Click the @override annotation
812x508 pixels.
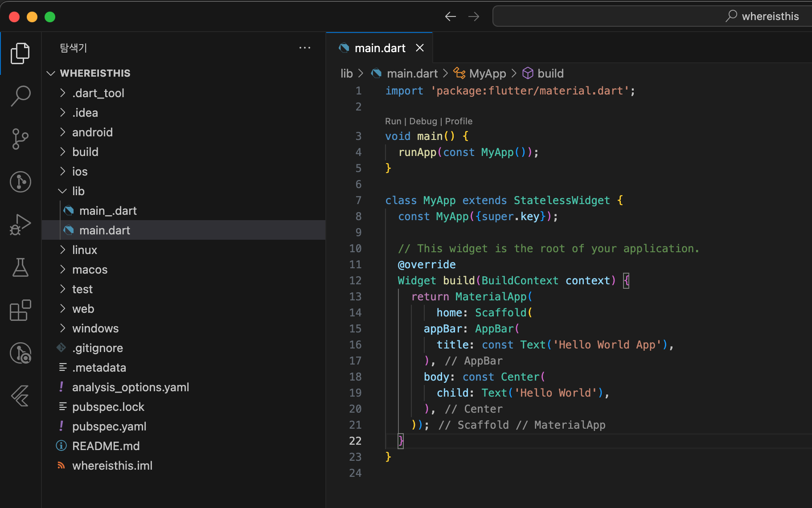[427, 264]
